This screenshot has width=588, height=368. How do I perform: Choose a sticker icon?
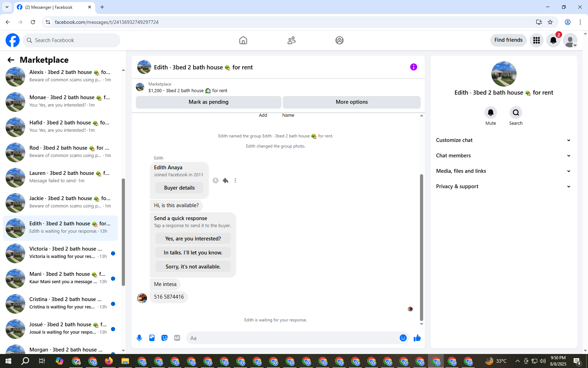[164, 338]
